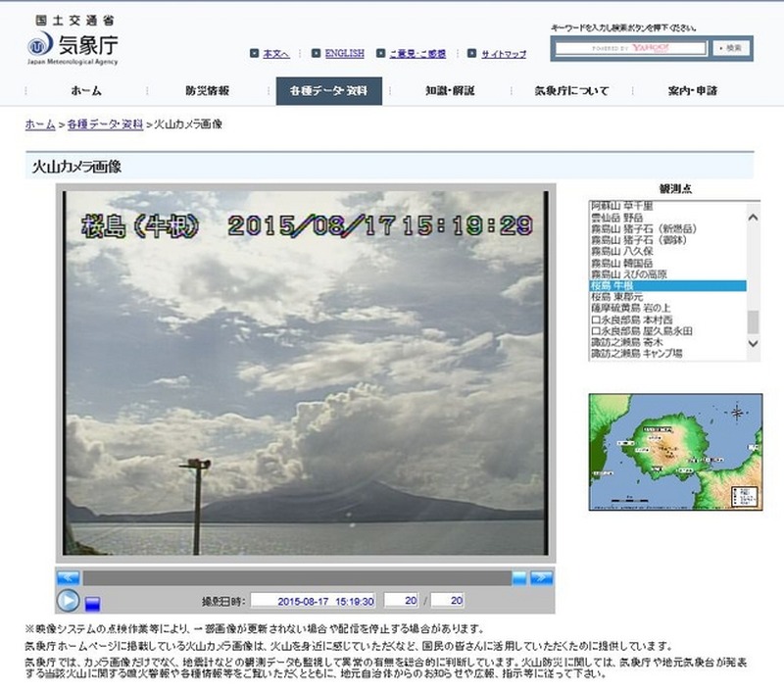Click the Yahoo keyword search field

[x=629, y=47]
